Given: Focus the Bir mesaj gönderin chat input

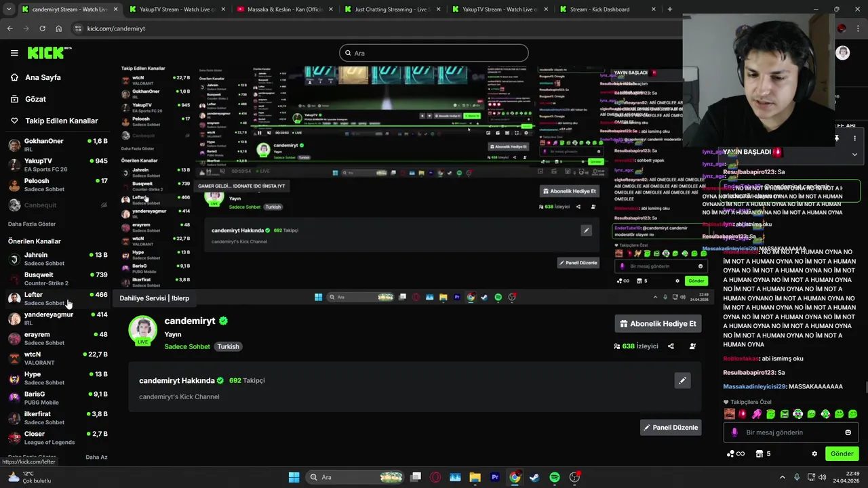Looking at the screenshot, I should (x=791, y=432).
